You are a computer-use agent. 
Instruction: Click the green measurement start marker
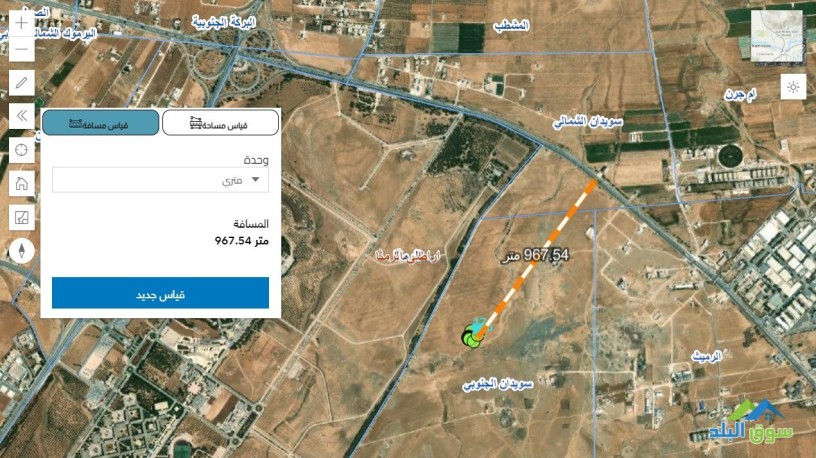[473, 336]
